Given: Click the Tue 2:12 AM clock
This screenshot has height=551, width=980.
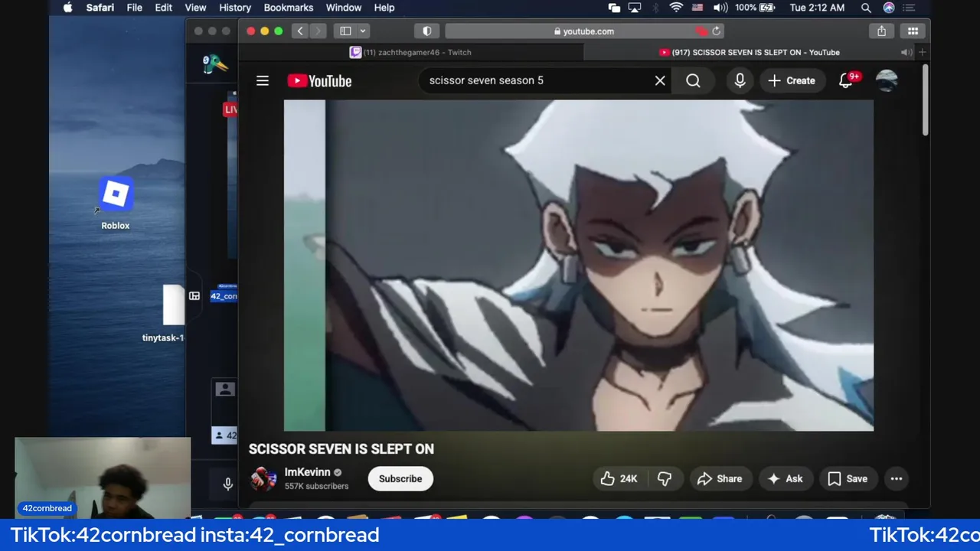Looking at the screenshot, I should click(817, 8).
